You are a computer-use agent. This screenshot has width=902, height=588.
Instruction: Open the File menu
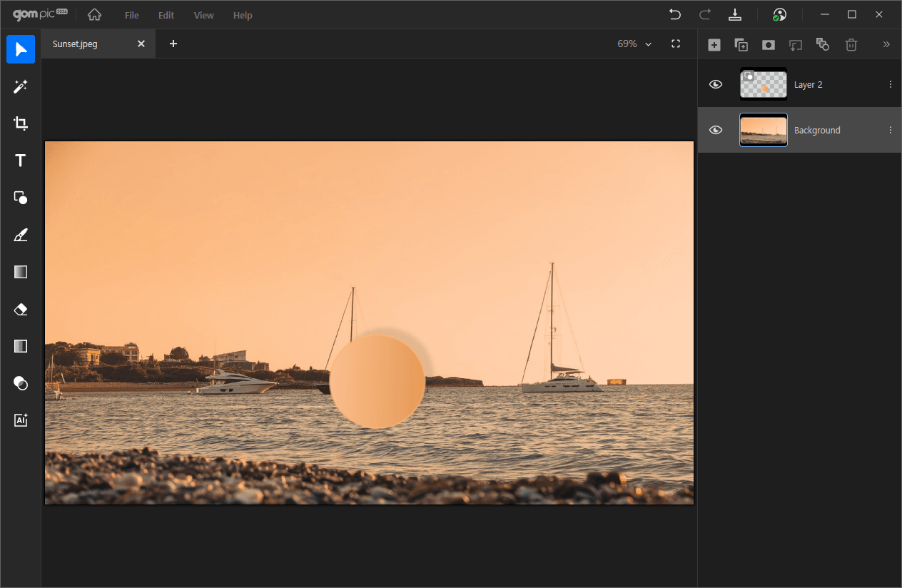pos(131,15)
